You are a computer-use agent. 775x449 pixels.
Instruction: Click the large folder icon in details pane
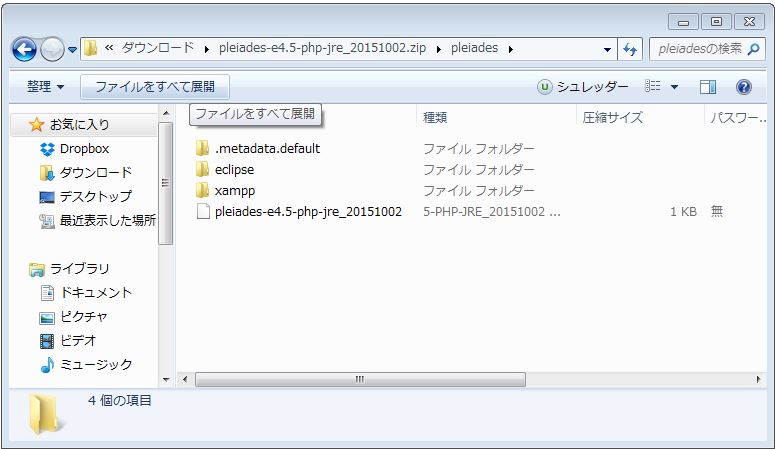(45, 414)
